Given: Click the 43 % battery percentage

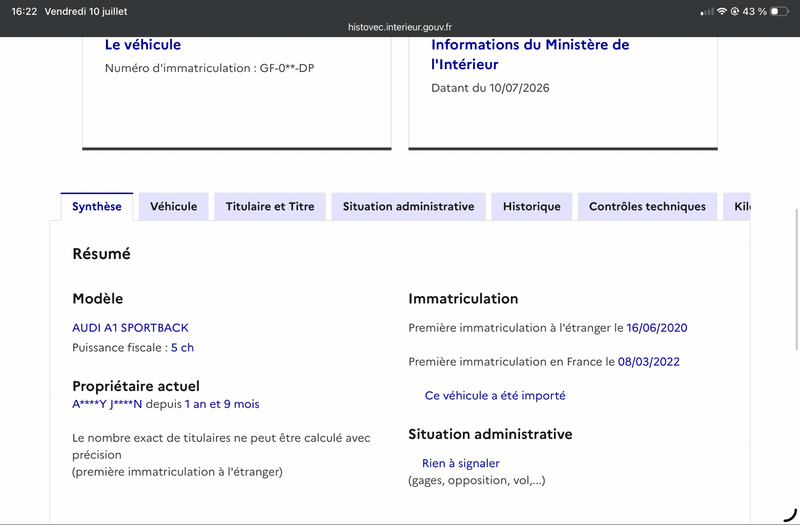Looking at the screenshot, I should point(755,11).
